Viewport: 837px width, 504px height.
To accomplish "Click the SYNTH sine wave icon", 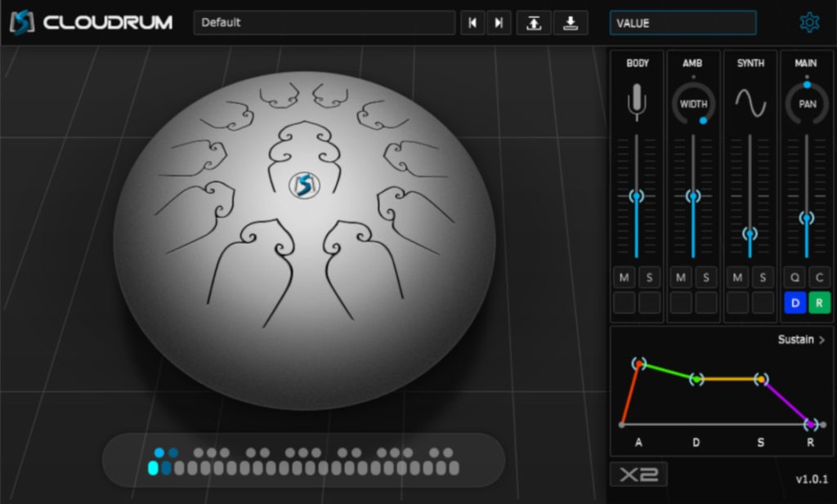I will [x=750, y=102].
